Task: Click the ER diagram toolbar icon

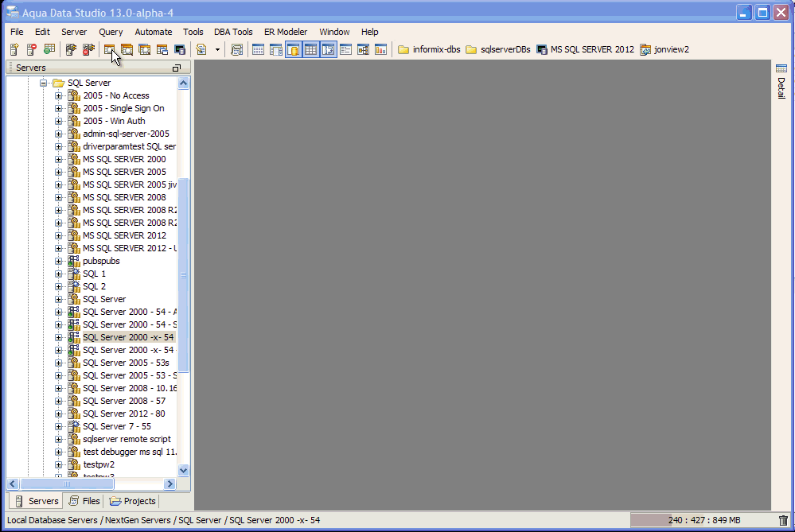Action: [363, 49]
